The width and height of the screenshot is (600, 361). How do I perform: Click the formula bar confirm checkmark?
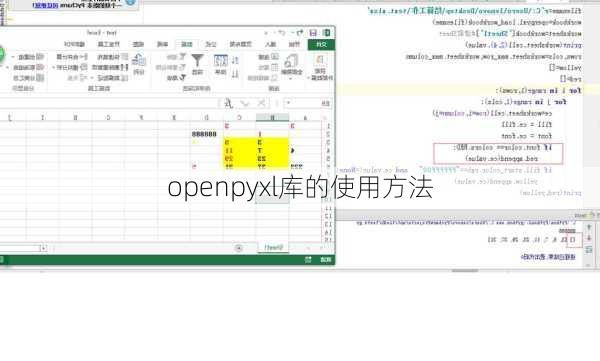[x=245, y=103]
